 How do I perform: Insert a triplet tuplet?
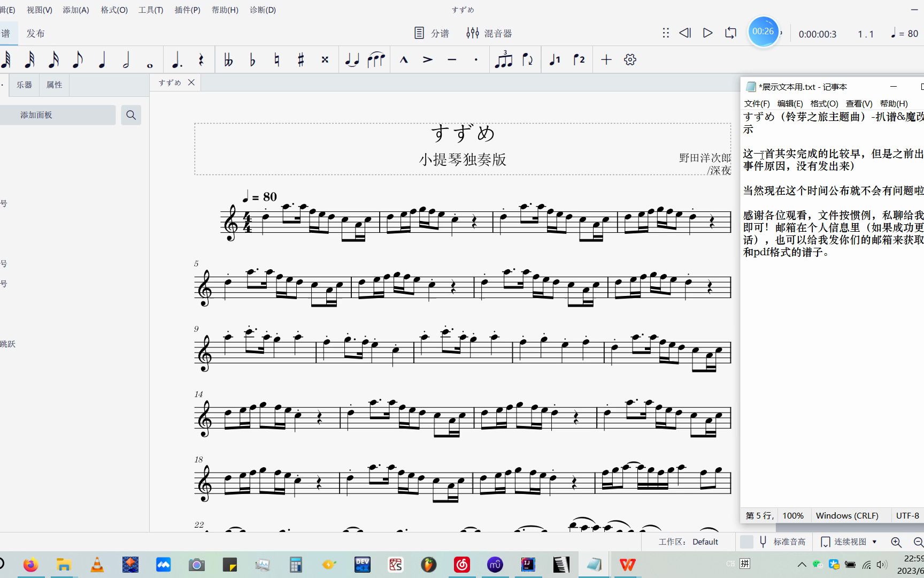(x=503, y=59)
